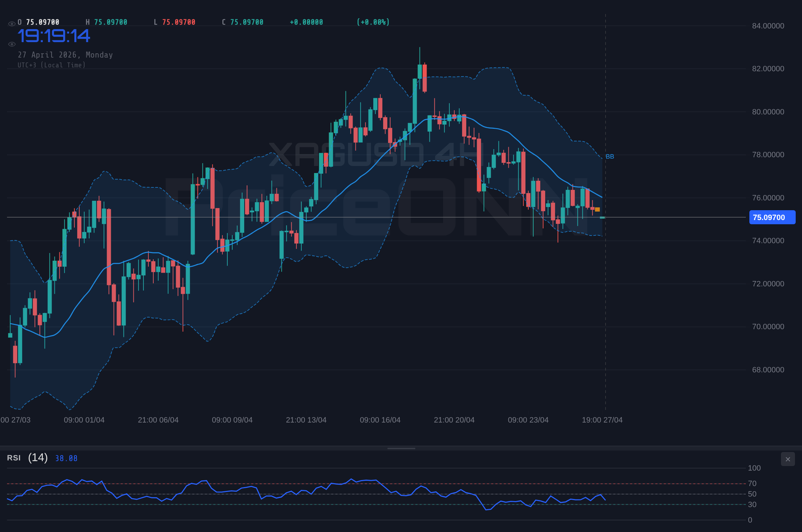Screen dimensions: 802x532
Task: Click the RSI 50 level label
Action: click(x=752, y=494)
